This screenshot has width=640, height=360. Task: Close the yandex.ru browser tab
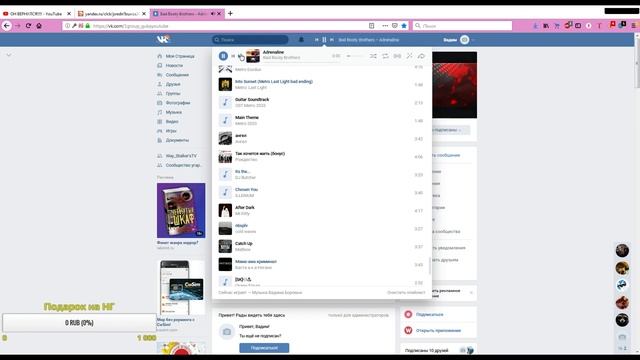coord(144,13)
